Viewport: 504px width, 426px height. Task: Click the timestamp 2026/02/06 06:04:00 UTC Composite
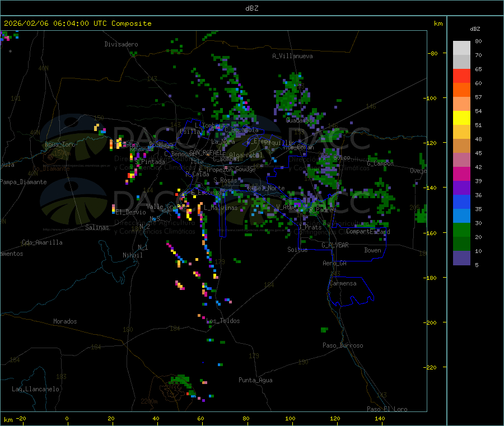tap(77, 24)
